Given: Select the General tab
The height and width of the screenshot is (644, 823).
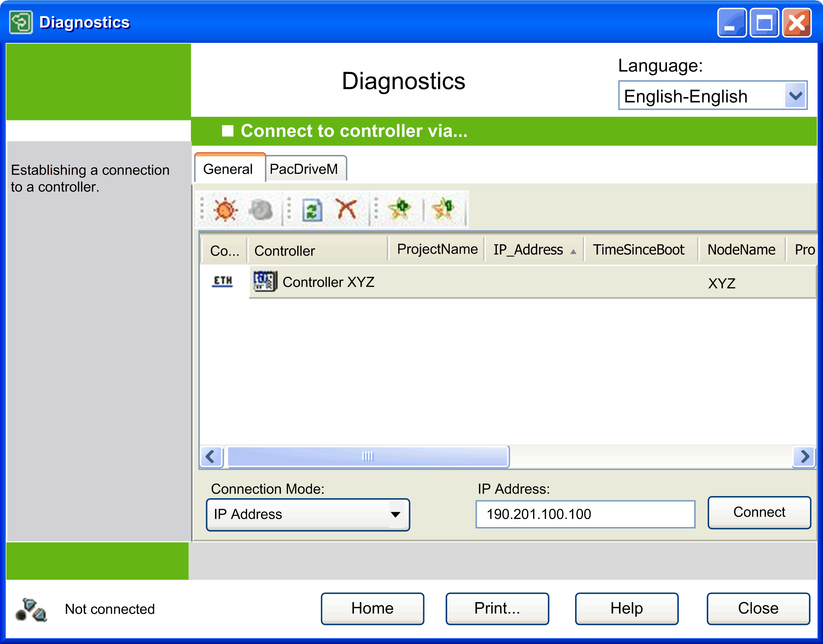Looking at the screenshot, I should 228,169.
